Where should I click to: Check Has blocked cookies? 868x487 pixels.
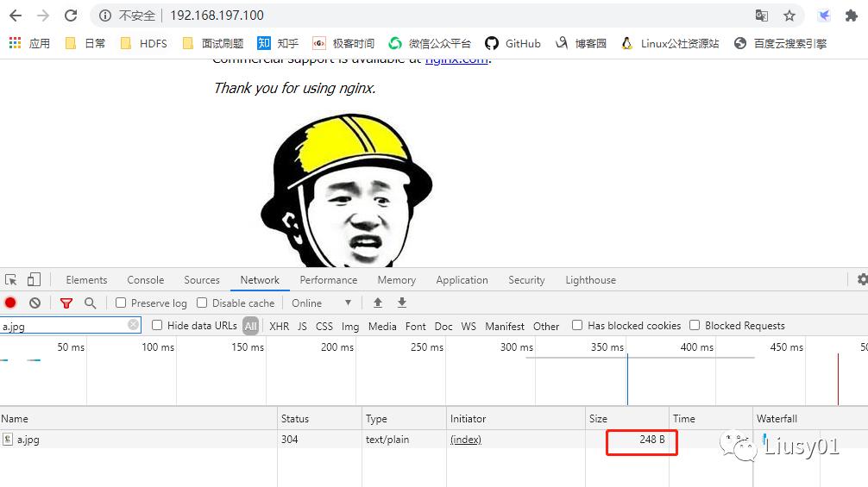577,326
